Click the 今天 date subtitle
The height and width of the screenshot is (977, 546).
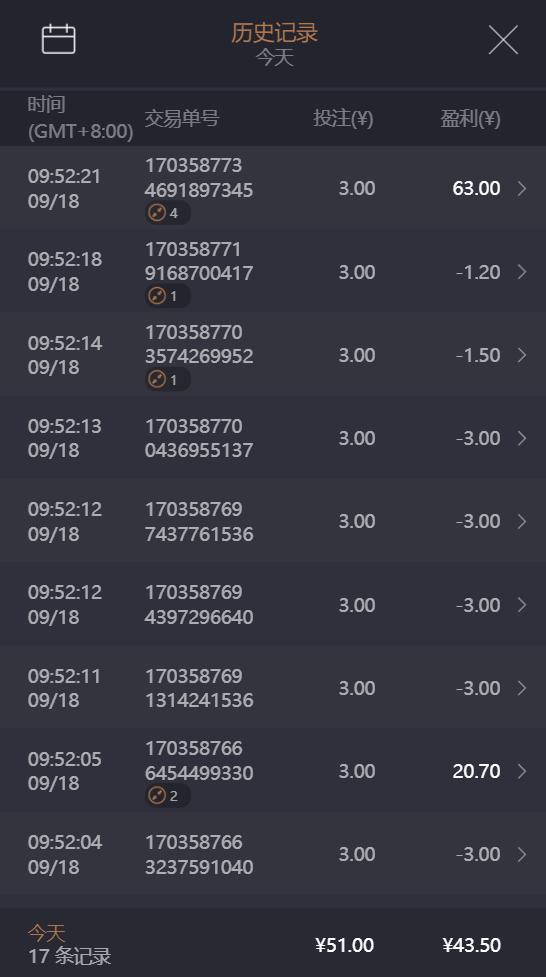274,57
